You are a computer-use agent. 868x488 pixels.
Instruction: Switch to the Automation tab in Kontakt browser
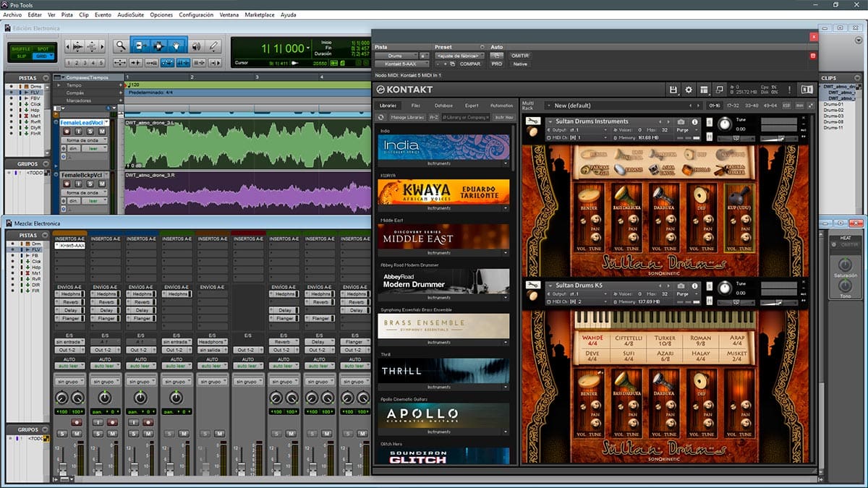[501, 106]
